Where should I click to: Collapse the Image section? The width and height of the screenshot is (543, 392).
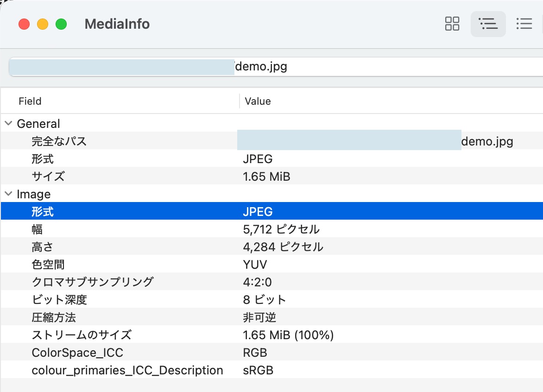(7, 194)
